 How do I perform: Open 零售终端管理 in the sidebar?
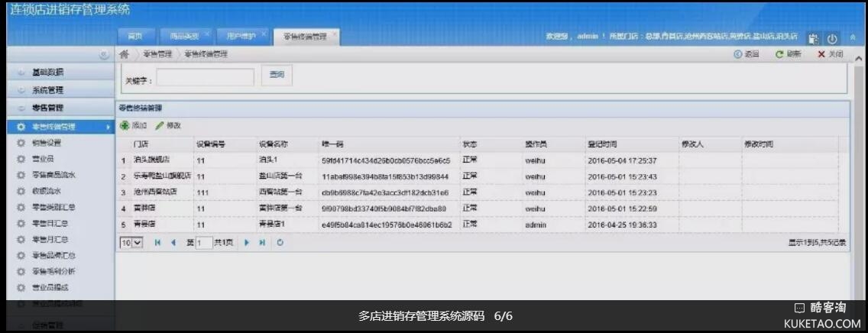[60, 127]
